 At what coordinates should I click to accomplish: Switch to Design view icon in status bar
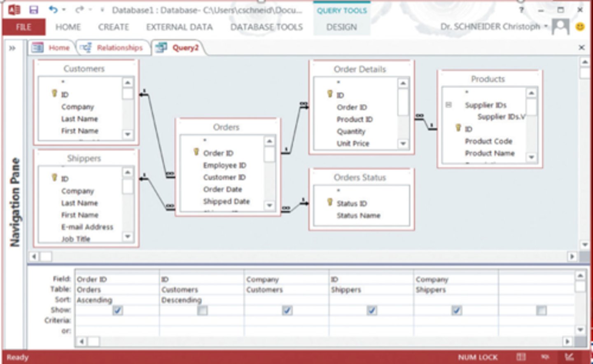tap(569, 357)
